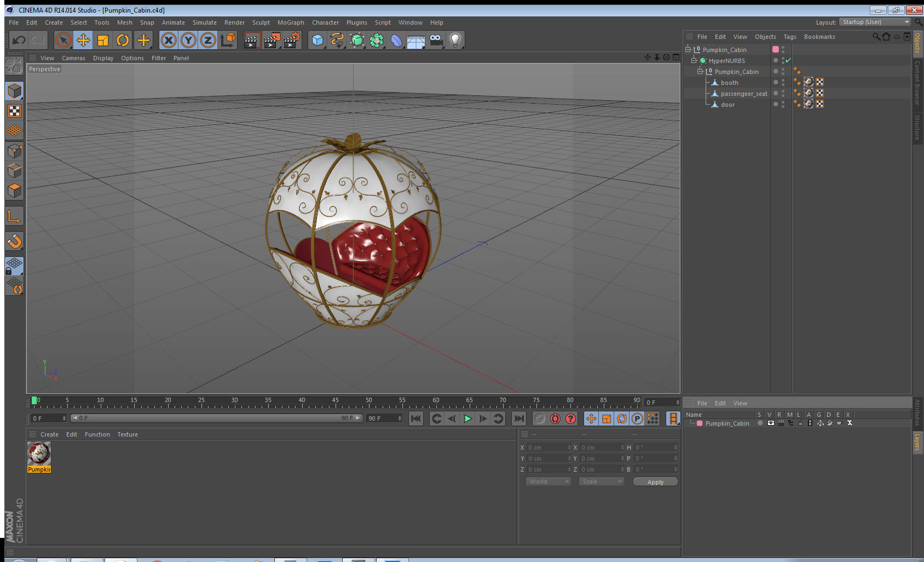
Task: Open Object Manager Tags menu
Action: click(x=790, y=37)
